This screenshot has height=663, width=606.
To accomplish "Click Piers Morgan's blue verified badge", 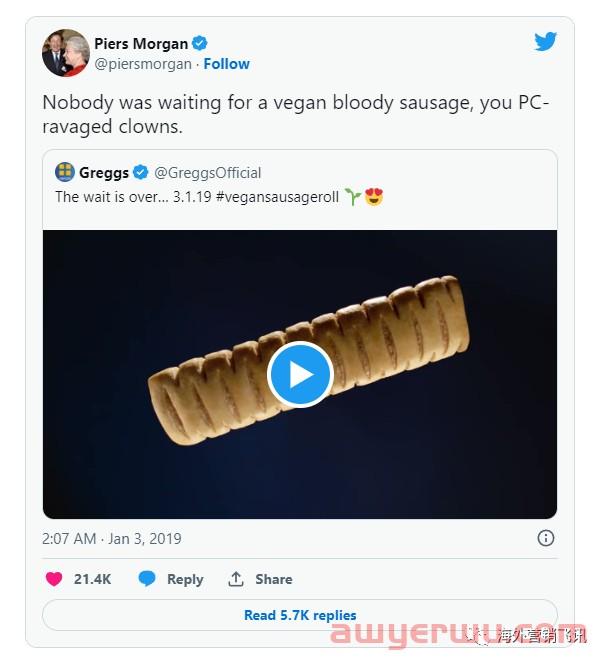I will (x=200, y=43).
